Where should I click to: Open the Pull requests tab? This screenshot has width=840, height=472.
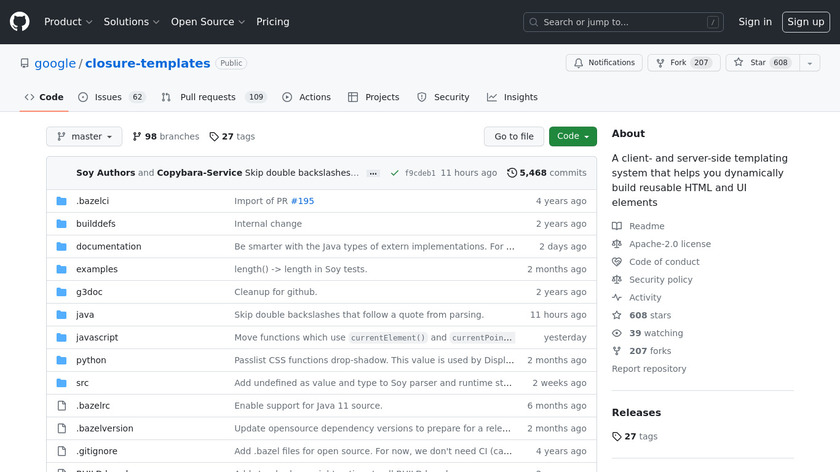[214, 97]
